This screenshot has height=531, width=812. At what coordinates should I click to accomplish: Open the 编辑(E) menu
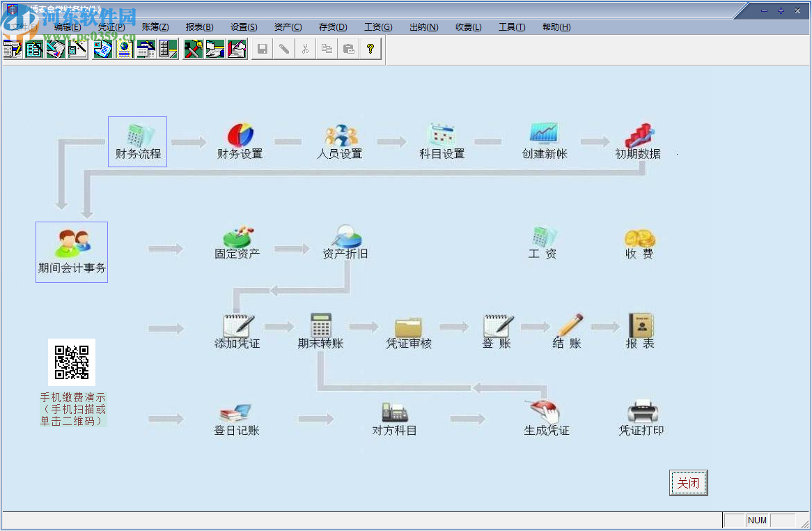point(68,27)
